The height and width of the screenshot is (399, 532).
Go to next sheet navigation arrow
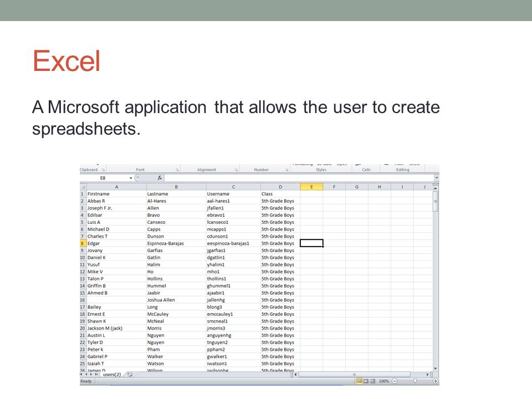tap(91, 374)
